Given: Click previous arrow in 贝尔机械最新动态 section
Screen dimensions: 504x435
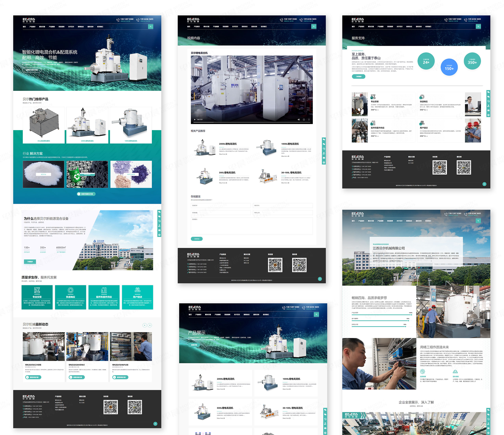Looking at the screenshot, I should pos(145,325).
